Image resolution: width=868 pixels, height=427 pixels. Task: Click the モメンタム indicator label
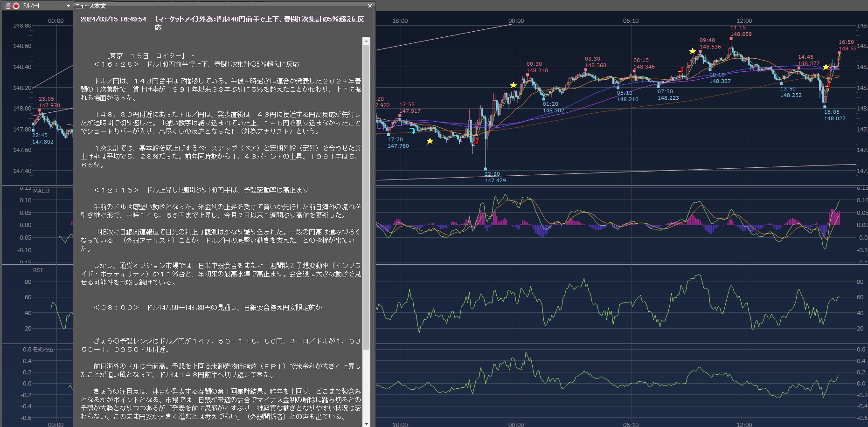pyautogui.click(x=43, y=350)
